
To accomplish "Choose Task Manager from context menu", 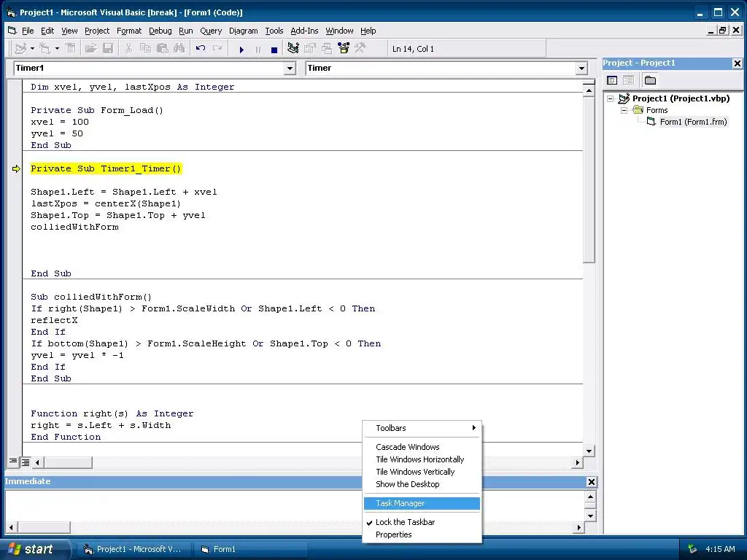I will [422, 503].
